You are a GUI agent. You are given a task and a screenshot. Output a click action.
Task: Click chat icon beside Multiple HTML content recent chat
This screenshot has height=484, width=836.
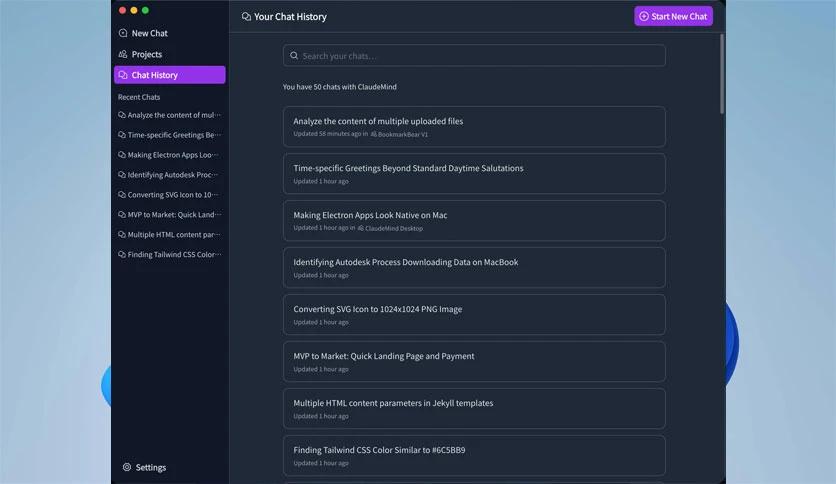[122, 234]
